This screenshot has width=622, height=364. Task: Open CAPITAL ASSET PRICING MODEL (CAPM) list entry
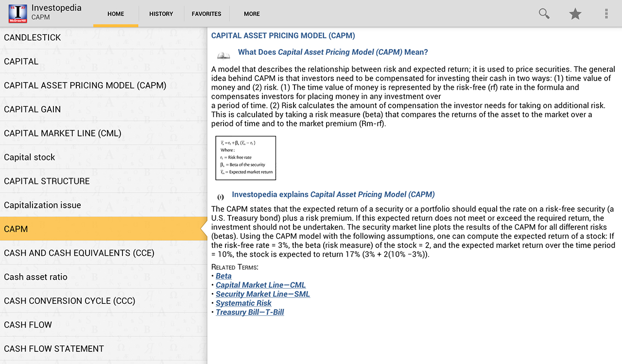[x=104, y=85]
